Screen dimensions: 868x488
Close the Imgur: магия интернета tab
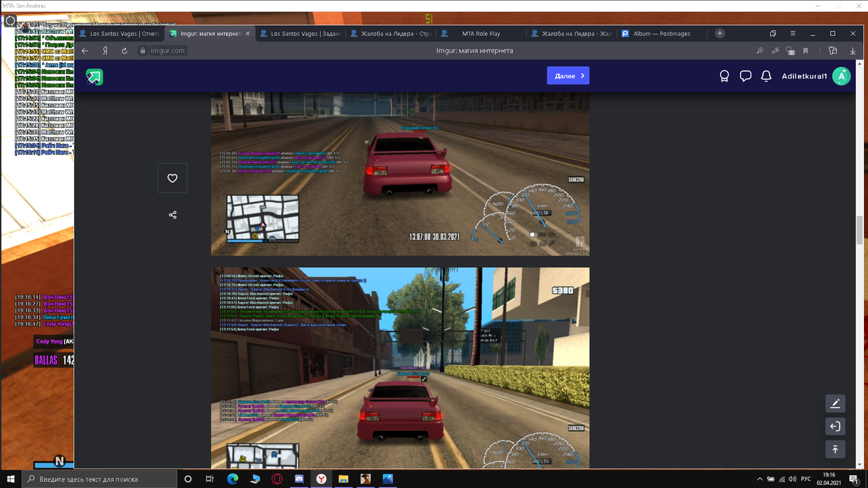(x=247, y=33)
